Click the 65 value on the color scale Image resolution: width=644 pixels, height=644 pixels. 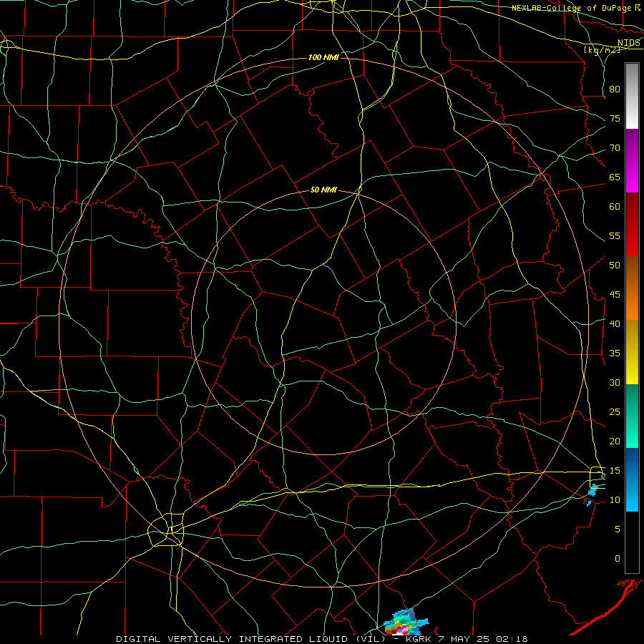tap(615, 177)
